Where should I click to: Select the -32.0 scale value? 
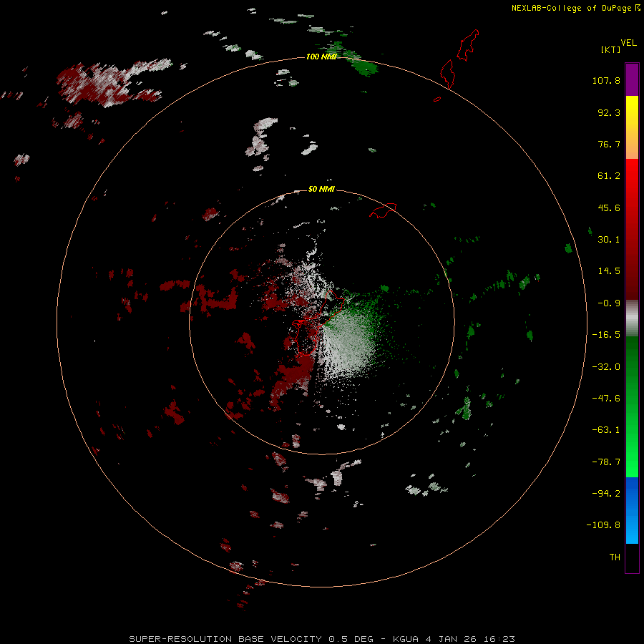(x=606, y=367)
